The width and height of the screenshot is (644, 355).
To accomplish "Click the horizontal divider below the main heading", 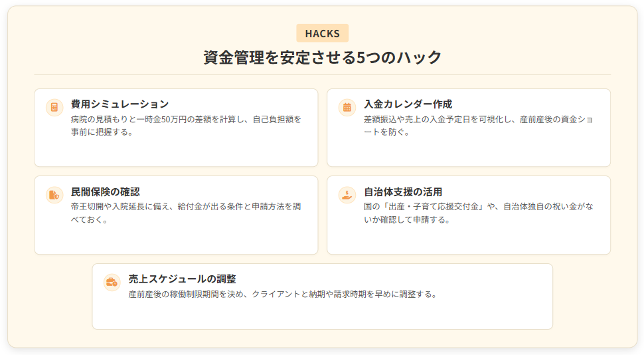I will point(322,74).
